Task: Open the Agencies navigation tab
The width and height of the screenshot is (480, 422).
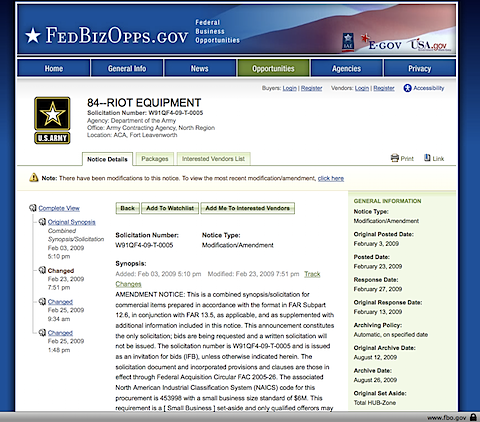Action: click(346, 68)
